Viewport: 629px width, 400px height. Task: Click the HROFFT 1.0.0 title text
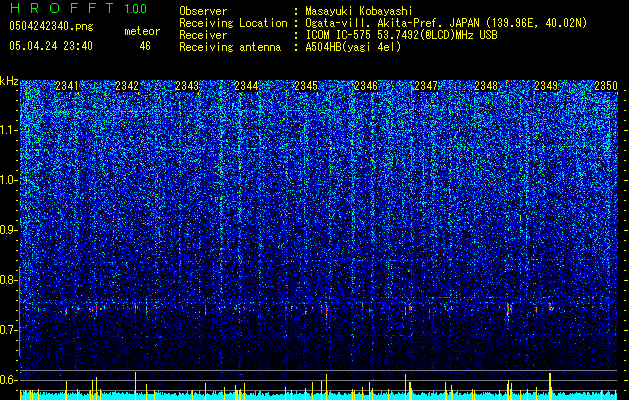[x=78, y=8]
